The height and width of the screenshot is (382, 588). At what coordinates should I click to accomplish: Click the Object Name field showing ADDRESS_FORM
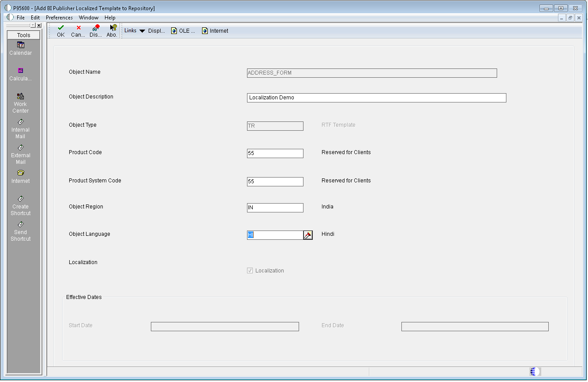372,73
